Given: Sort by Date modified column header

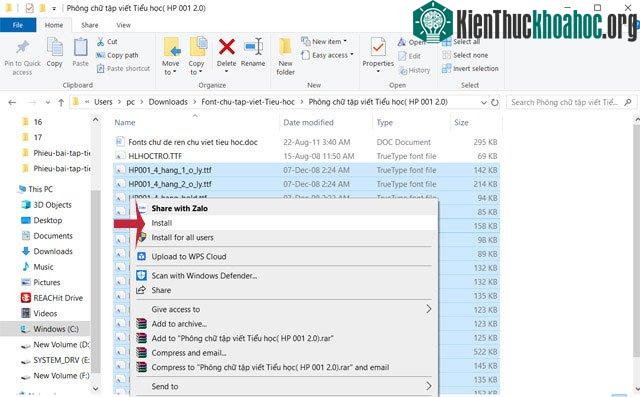Looking at the screenshot, I should pos(308,122).
